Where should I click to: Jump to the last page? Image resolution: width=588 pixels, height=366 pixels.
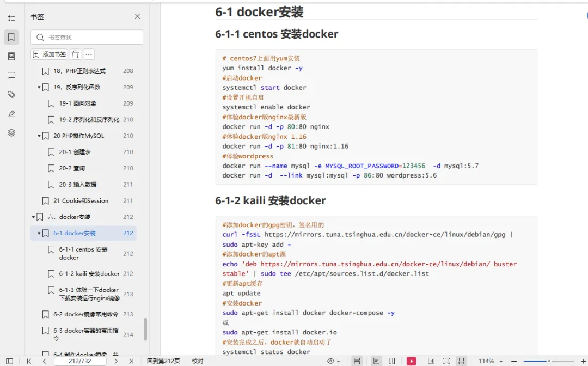click(131, 361)
